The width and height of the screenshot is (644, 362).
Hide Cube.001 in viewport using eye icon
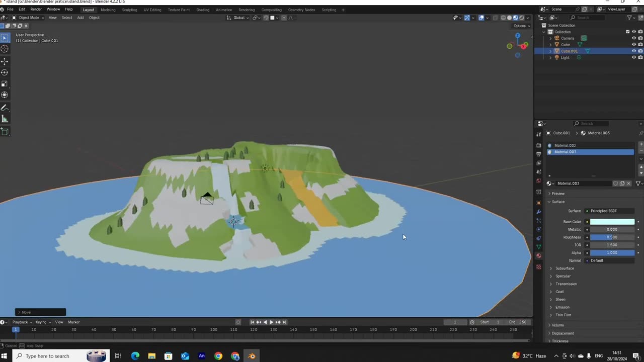[x=634, y=51]
